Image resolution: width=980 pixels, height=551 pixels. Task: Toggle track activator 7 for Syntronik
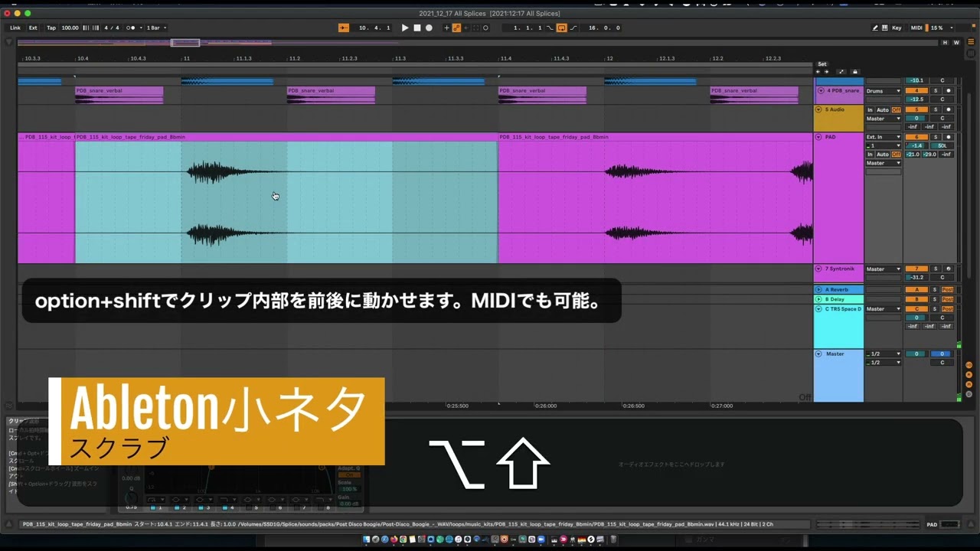[x=916, y=269]
